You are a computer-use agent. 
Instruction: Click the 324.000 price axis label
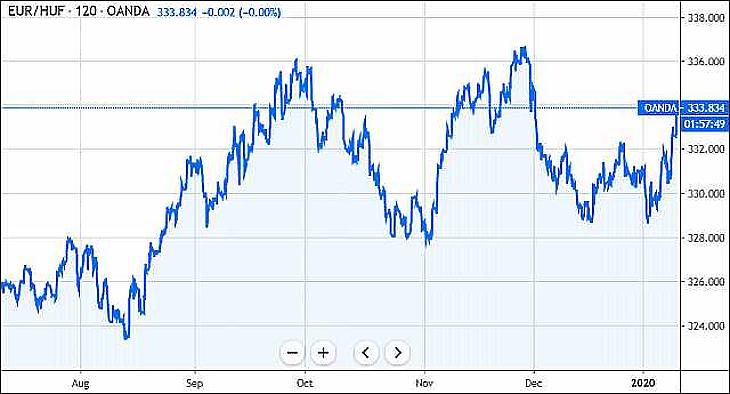706,326
